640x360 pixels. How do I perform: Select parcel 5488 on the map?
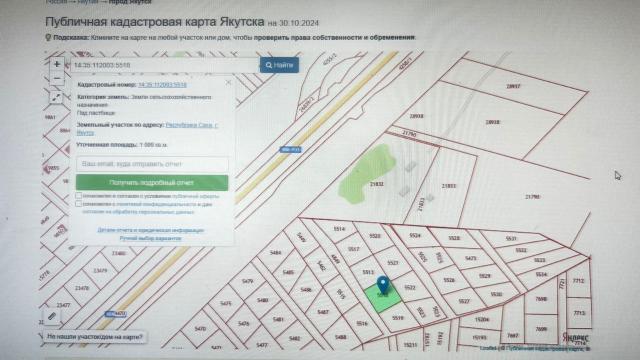pyautogui.click(x=340, y=337)
